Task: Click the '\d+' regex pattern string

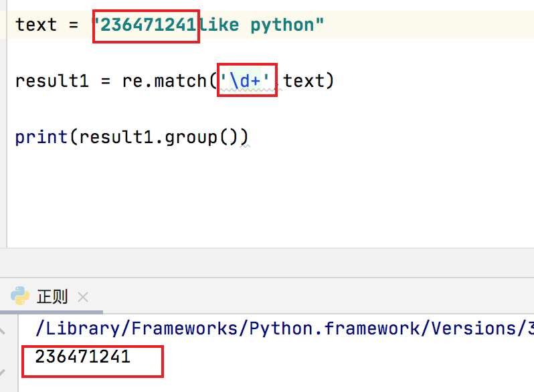Action: tap(245, 81)
